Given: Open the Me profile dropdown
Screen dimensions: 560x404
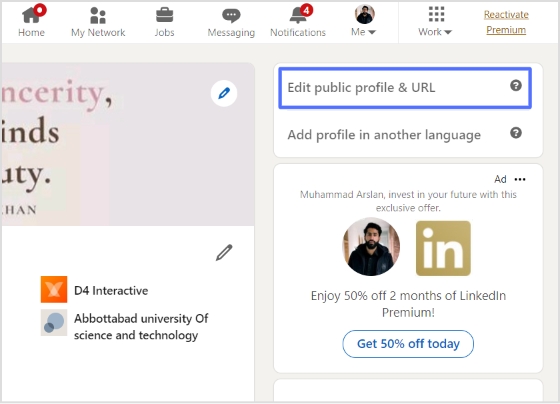Looking at the screenshot, I should pyautogui.click(x=363, y=21).
